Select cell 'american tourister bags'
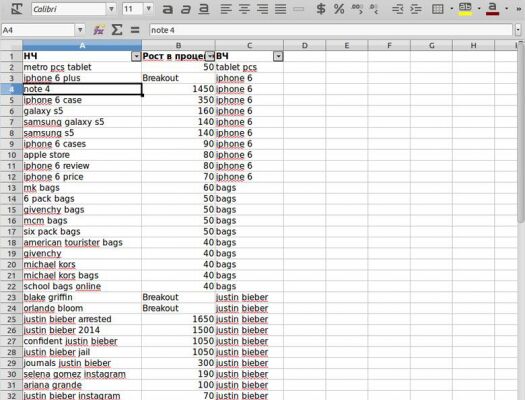The image size is (525, 400). pyautogui.click(x=82, y=243)
